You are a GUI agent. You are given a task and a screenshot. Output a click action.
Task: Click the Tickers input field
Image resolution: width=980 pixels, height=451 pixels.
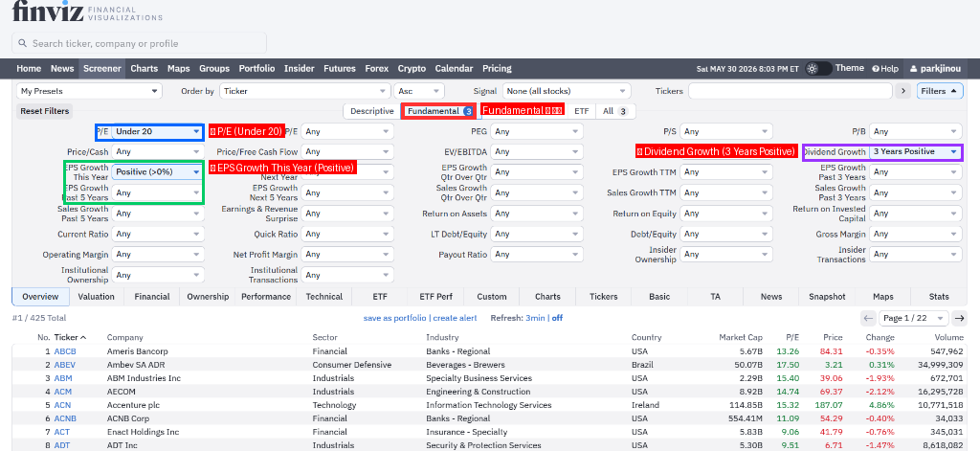click(x=790, y=91)
